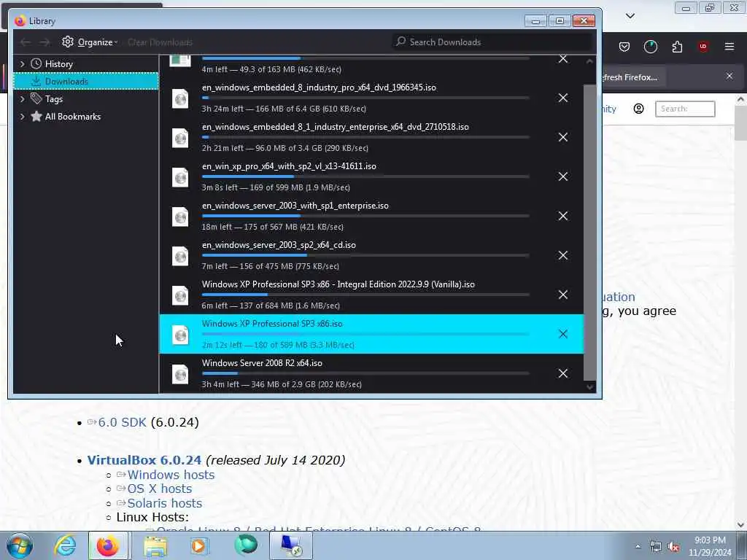747x560 pixels.
Task: Click Windows Server 2008 R2 file icon
Action: [180, 374]
